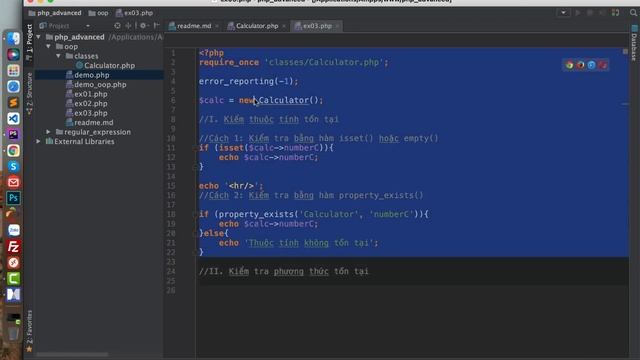Toggle the Database tool window
The image size is (640, 360).
tap(634, 44)
